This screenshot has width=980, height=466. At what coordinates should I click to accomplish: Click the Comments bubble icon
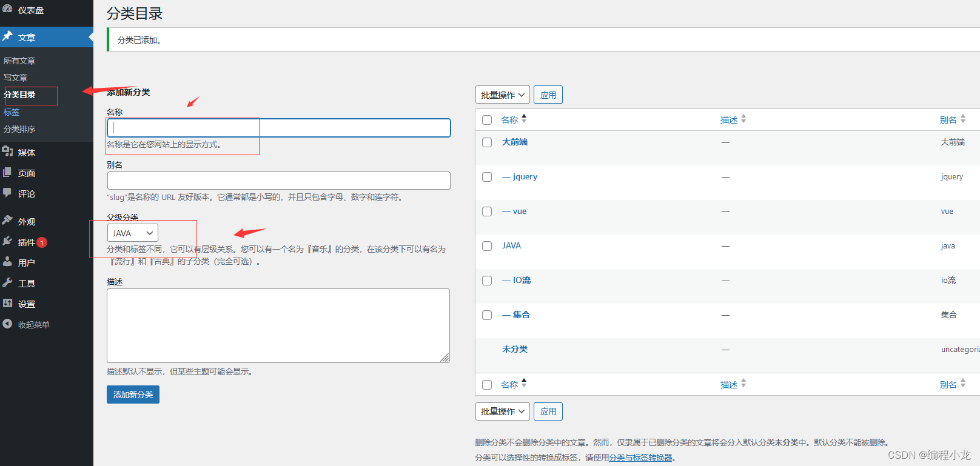pos(7,193)
